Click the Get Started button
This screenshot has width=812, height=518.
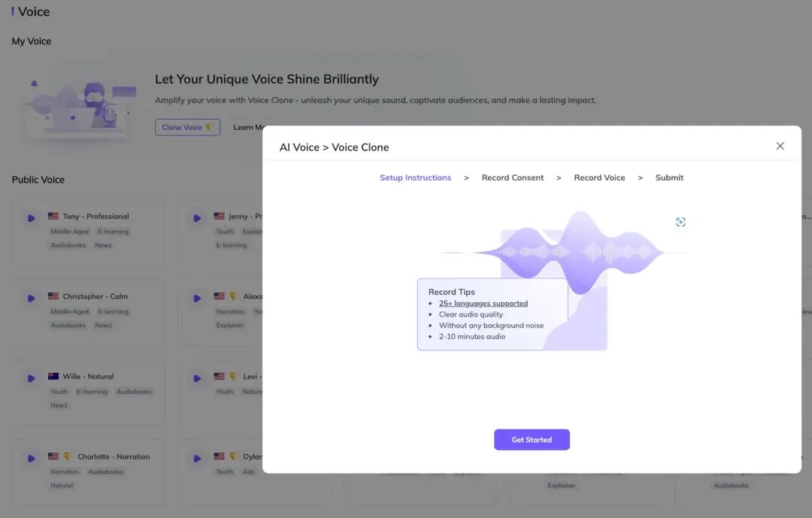(x=532, y=440)
